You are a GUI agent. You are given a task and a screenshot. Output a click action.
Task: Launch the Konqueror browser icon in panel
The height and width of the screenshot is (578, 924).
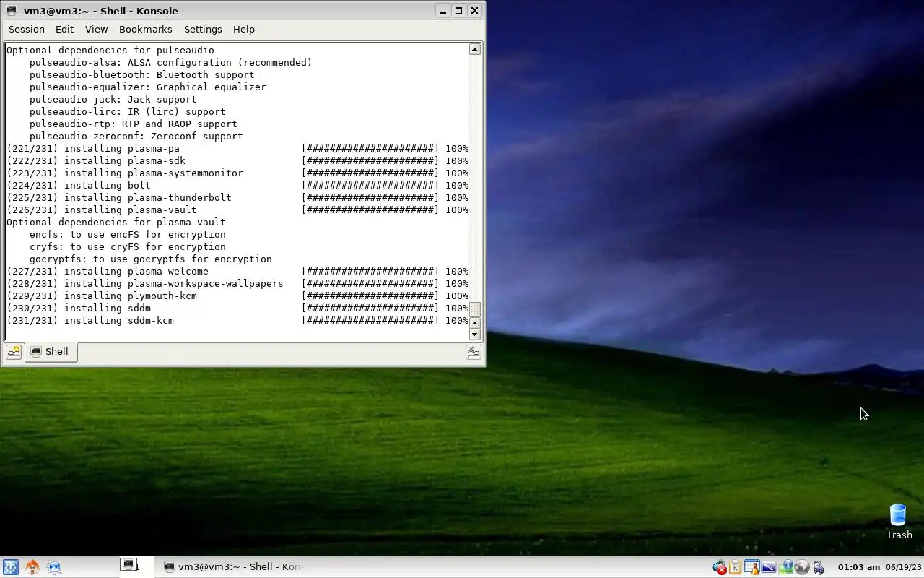pos(53,567)
